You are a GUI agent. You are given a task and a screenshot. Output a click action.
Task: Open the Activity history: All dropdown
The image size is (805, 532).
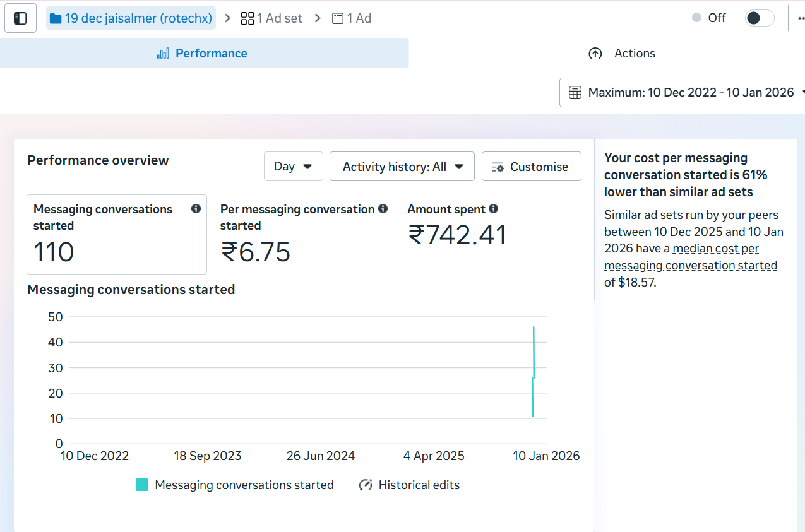(402, 167)
